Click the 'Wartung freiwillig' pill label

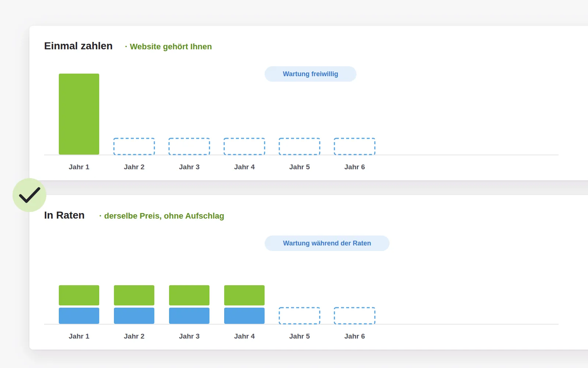(311, 74)
